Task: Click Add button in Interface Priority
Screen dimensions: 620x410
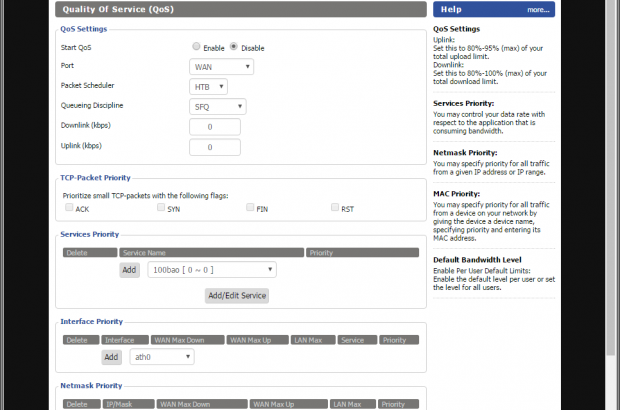Action: (x=111, y=357)
